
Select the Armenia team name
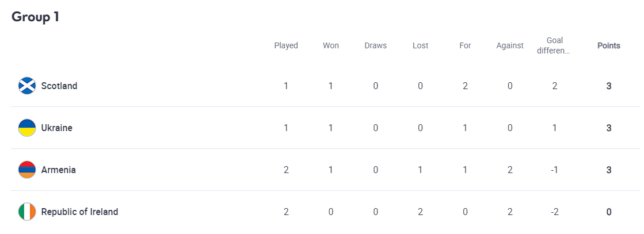(59, 170)
